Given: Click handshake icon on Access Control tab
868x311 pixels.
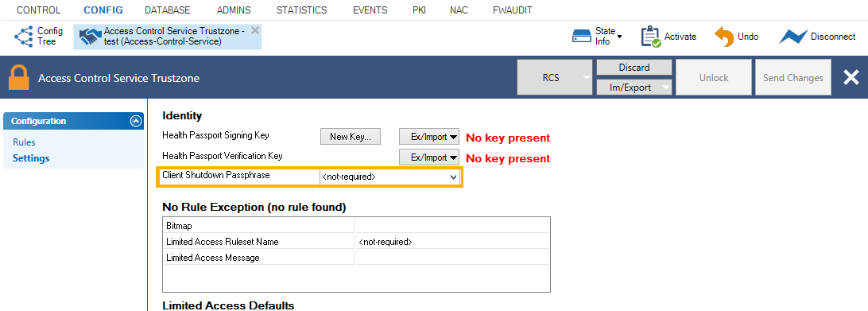Looking at the screenshot, I should pos(91,37).
